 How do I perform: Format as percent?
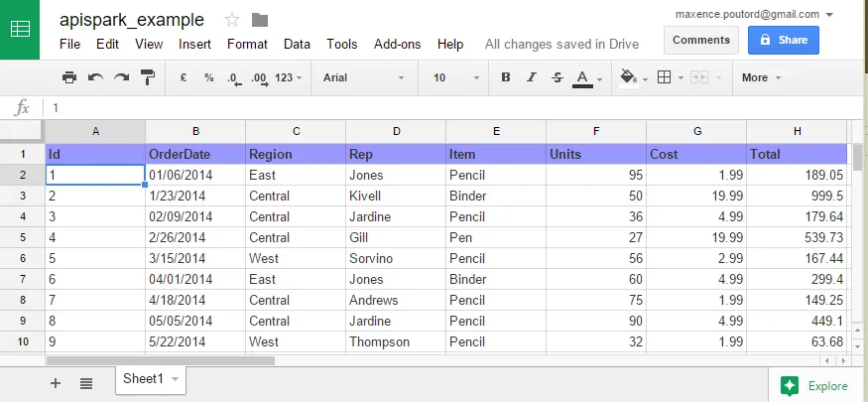208,77
